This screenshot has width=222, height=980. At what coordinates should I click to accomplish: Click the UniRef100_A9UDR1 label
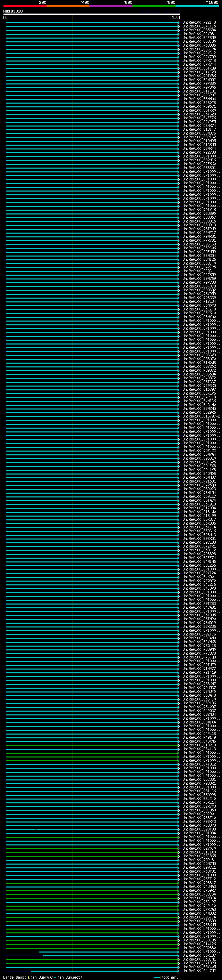click(x=199, y=783)
